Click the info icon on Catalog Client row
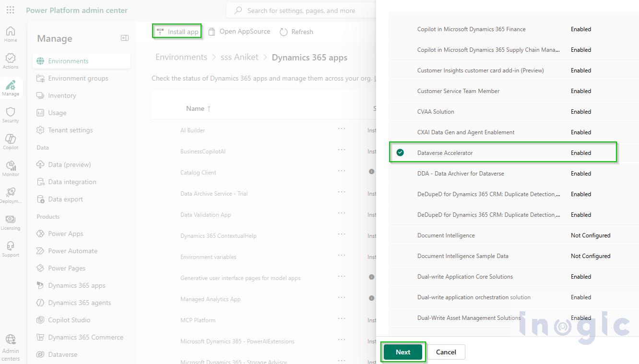The height and width of the screenshot is (364, 639). coord(371,171)
